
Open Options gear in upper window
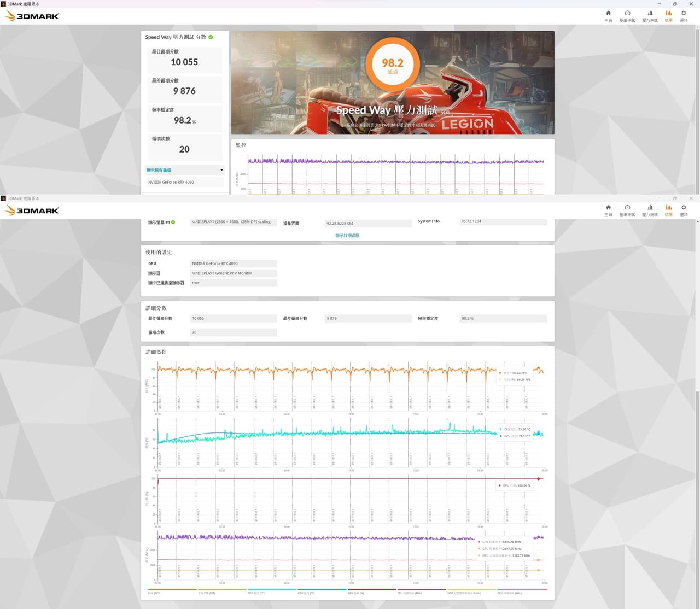pos(684,16)
